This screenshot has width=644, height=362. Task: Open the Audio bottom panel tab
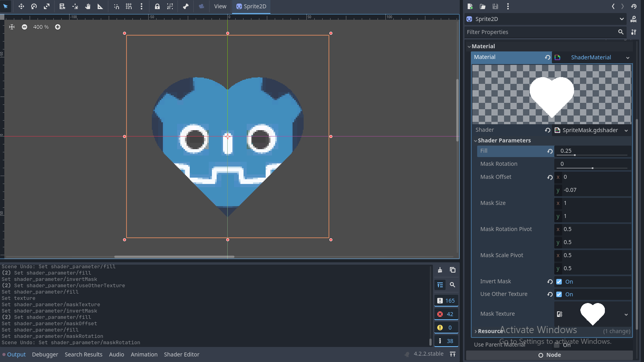click(117, 354)
